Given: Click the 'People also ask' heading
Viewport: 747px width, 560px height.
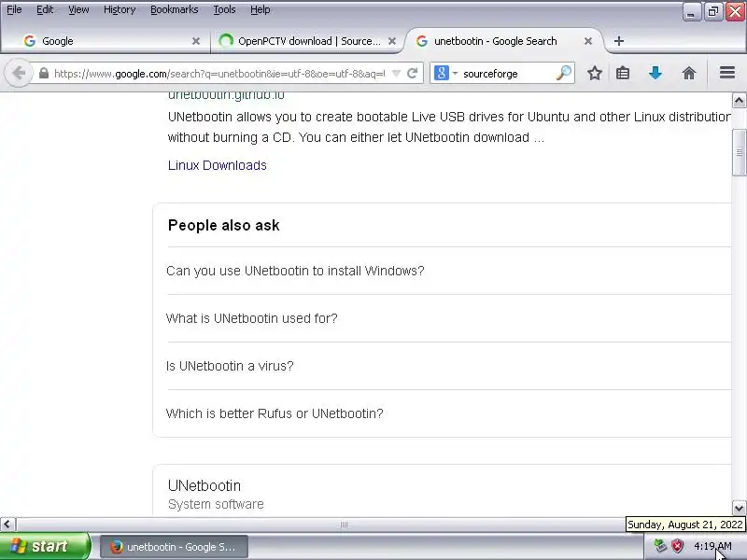Looking at the screenshot, I should click(x=223, y=225).
